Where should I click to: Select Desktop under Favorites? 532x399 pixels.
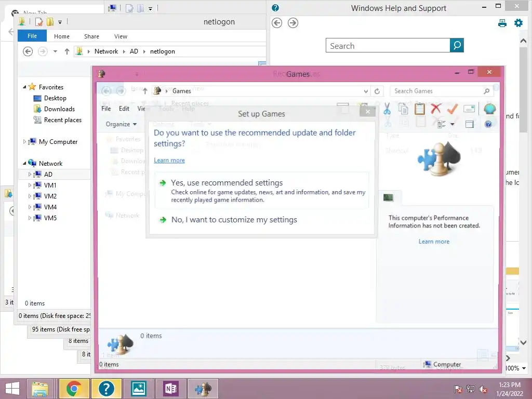coord(55,98)
